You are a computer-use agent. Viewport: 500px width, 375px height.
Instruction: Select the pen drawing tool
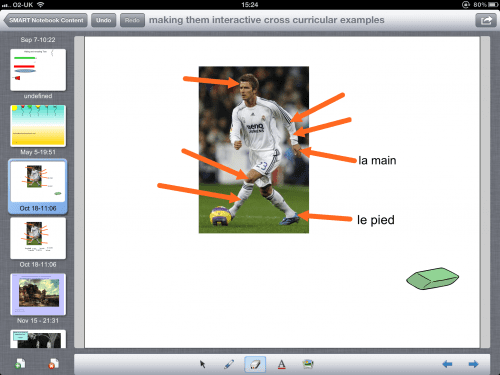click(229, 364)
